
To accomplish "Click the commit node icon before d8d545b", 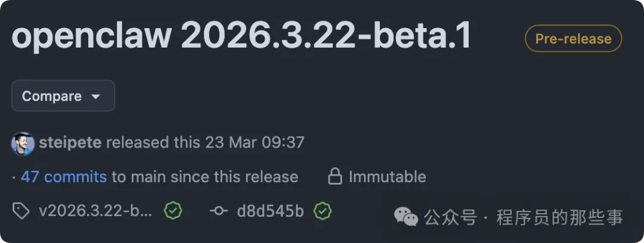I will [x=219, y=211].
